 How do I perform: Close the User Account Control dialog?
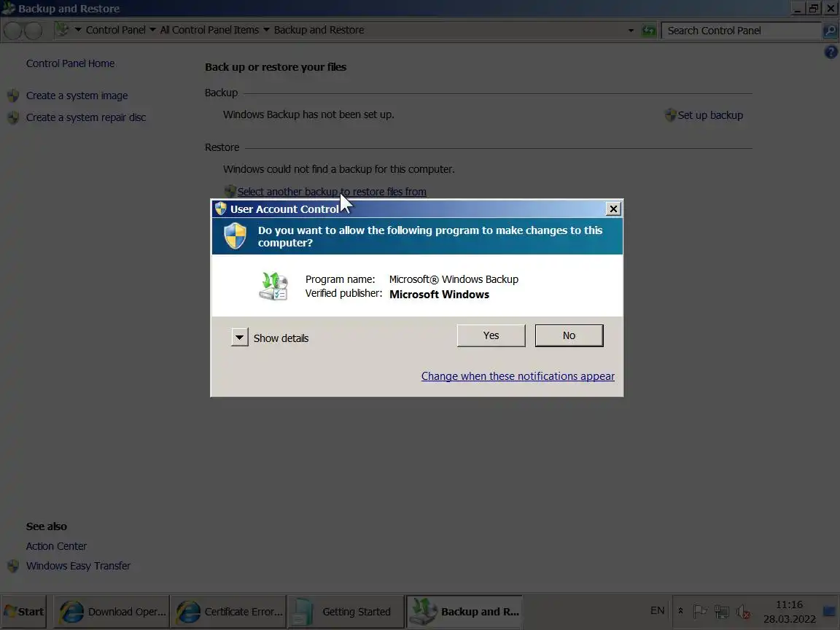tap(613, 209)
